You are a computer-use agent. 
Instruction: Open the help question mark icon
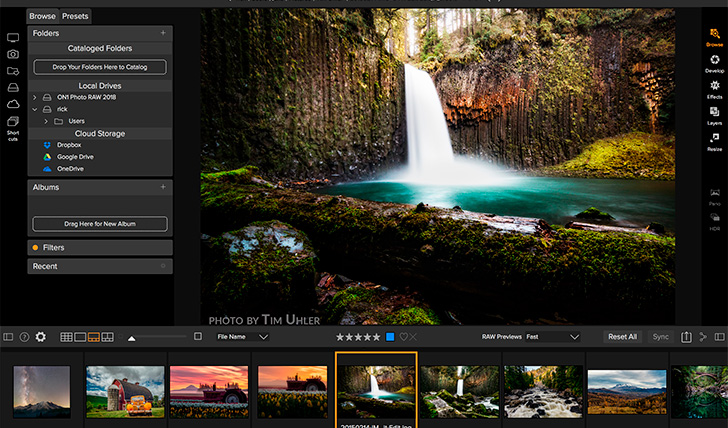pyautogui.click(x=24, y=337)
